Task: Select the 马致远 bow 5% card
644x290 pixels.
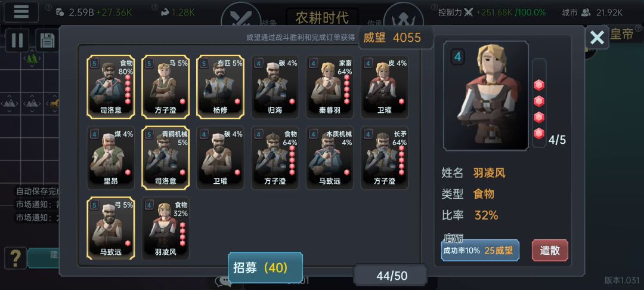Action: (x=111, y=229)
